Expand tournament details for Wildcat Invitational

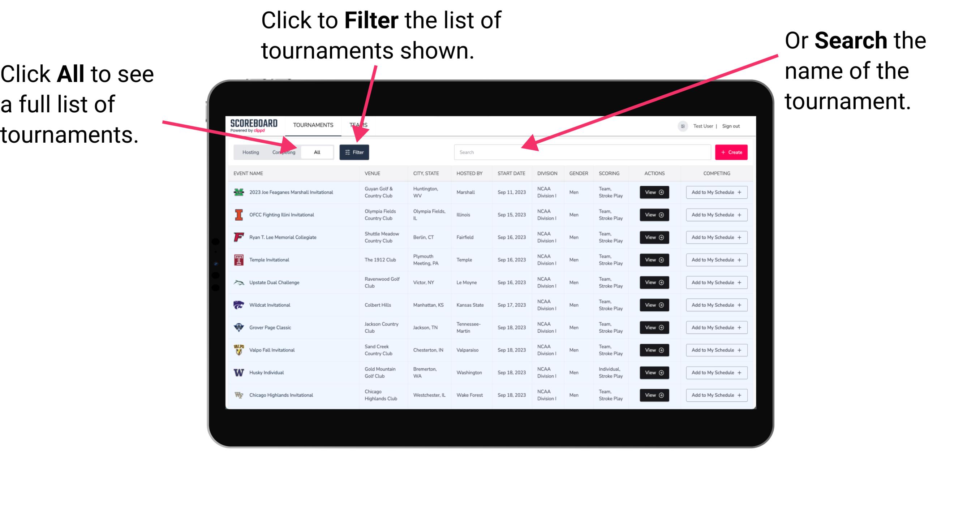(x=654, y=305)
